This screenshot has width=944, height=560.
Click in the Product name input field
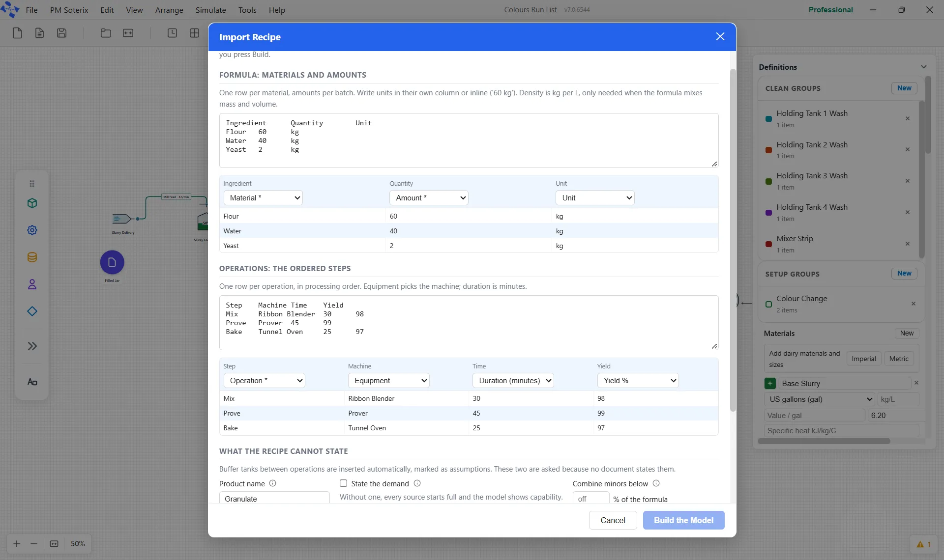click(274, 498)
